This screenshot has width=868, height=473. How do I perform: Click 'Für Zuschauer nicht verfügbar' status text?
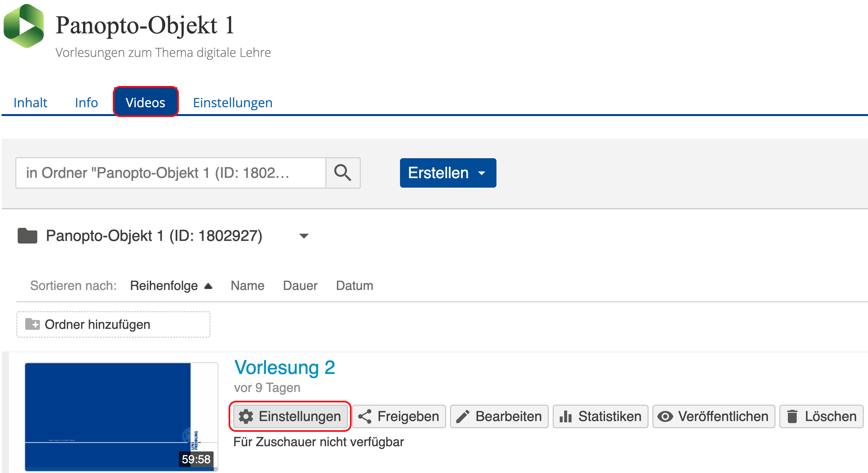pos(319,442)
